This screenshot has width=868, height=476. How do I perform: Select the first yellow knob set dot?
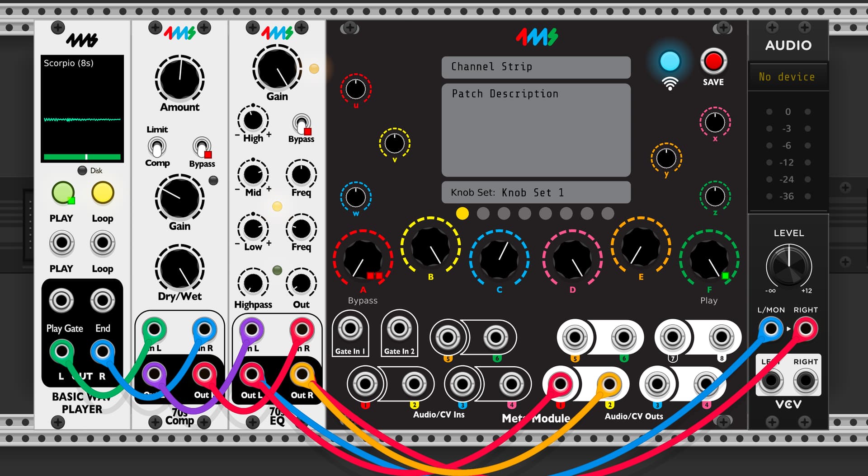coord(462,214)
